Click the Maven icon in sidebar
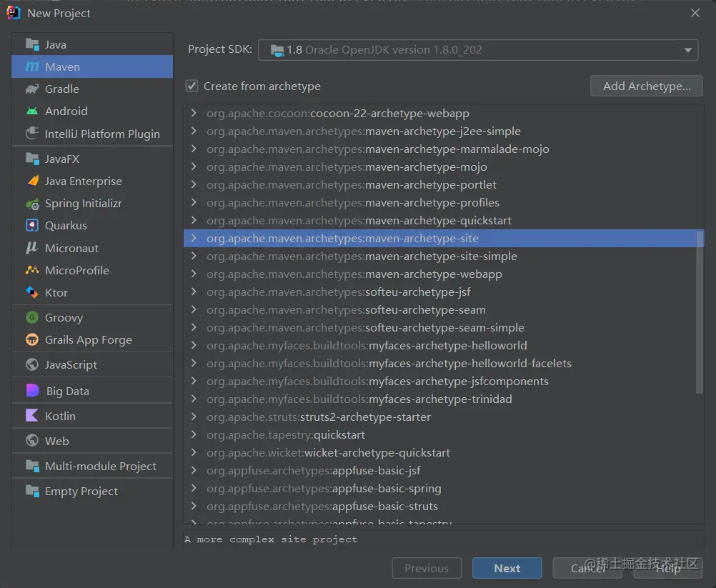 [32, 66]
